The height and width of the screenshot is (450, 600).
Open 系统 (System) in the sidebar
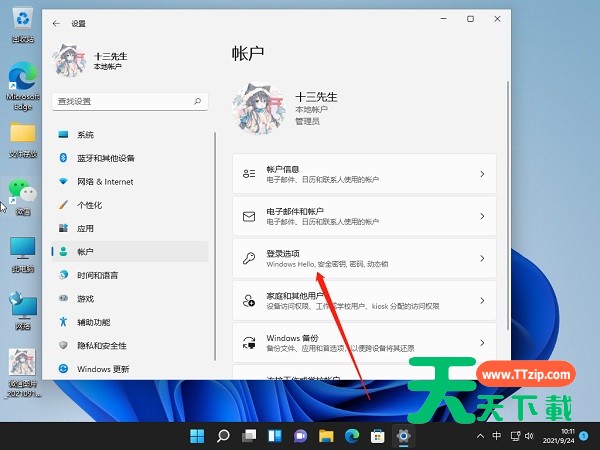tap(130, 135)
